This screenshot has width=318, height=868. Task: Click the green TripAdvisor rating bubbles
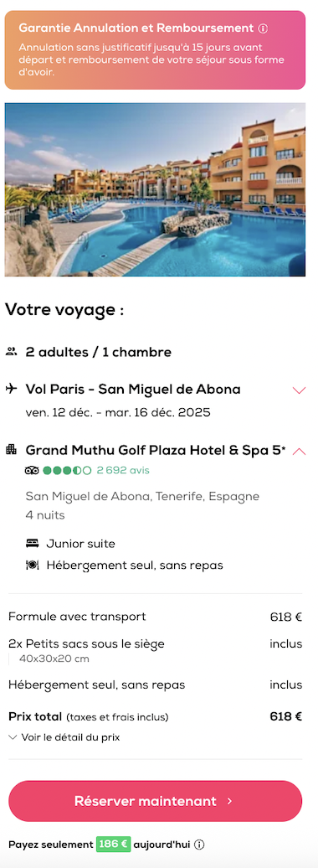click(67, 471)
